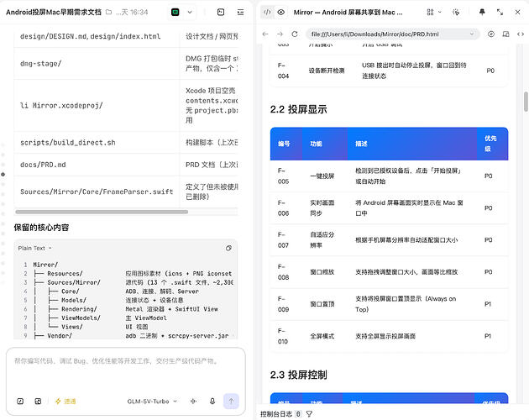
Task: Click the console log count badge
Action: coord(298,414)
